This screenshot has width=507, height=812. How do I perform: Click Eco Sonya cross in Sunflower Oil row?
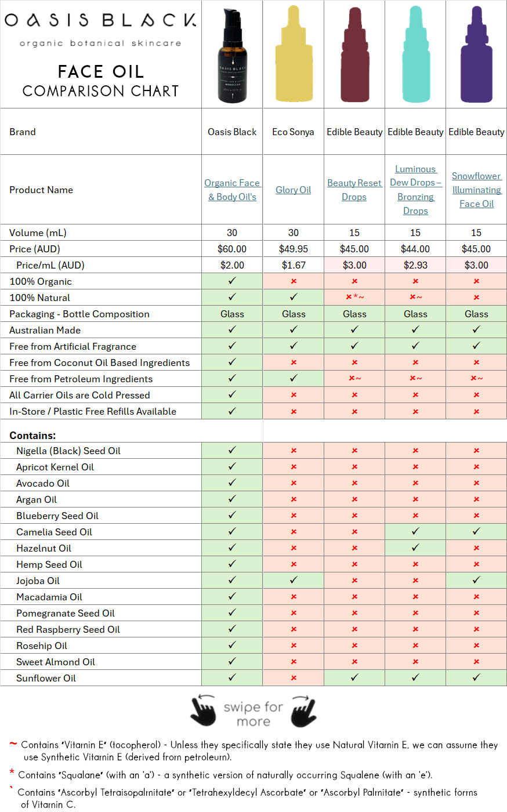[294, 678]
